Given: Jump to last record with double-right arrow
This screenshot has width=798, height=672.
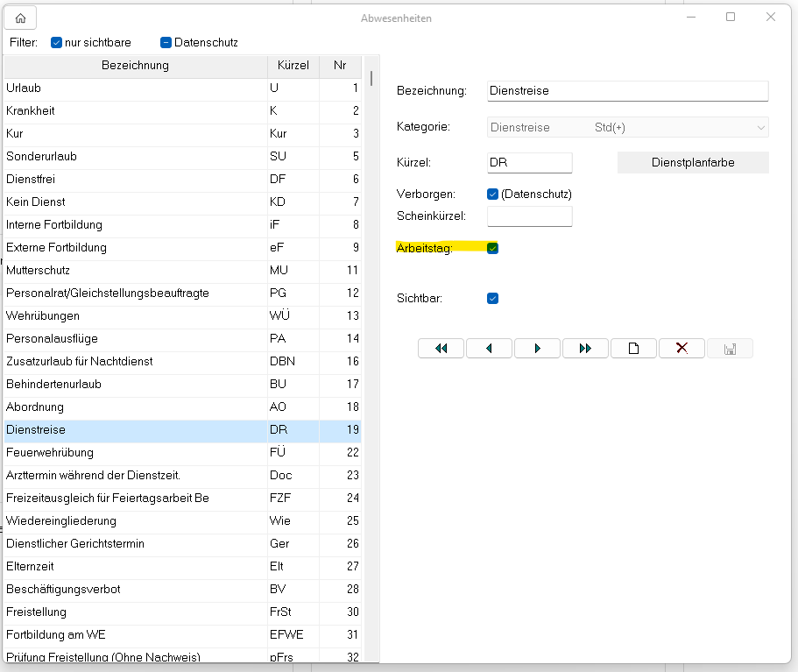Looking at the screenshot, I should pos(585,349).
